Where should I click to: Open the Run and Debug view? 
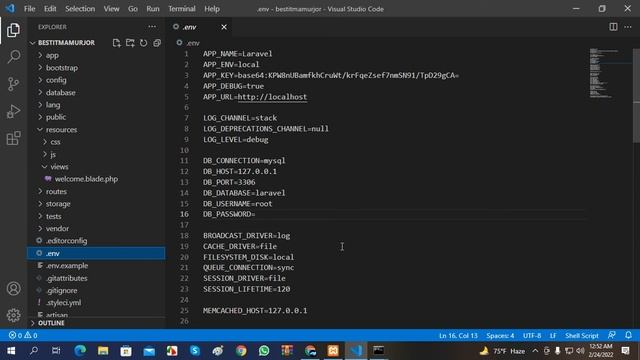pyautogui.click(x=13, y=111)
